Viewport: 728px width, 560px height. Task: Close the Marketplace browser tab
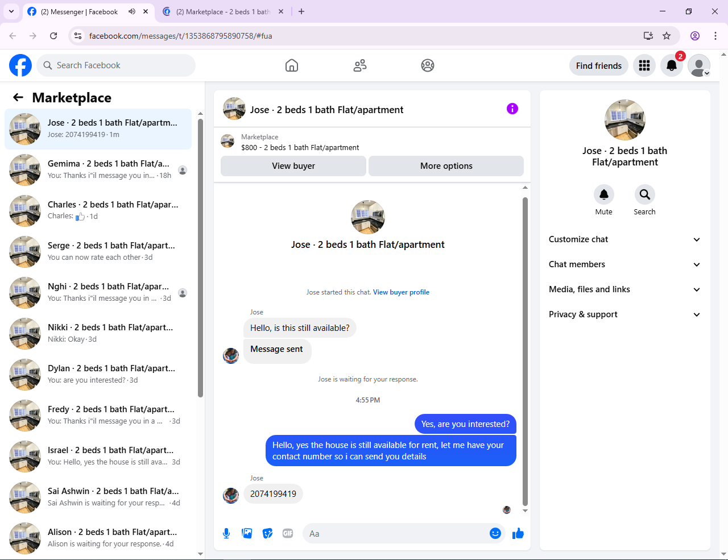point(281,11)
